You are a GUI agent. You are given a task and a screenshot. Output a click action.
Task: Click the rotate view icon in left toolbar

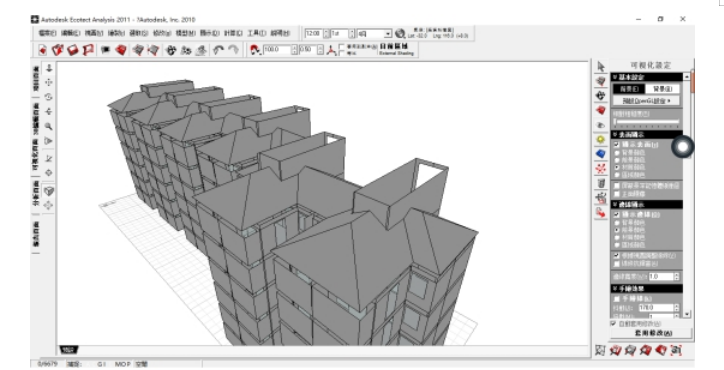(48, 97)
